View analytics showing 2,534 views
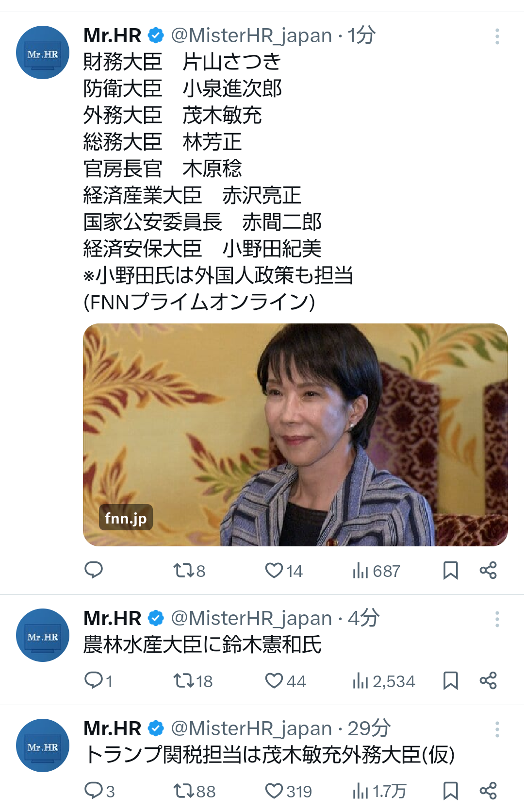This screenshot has width=524, height=812. tap(384, 681)
